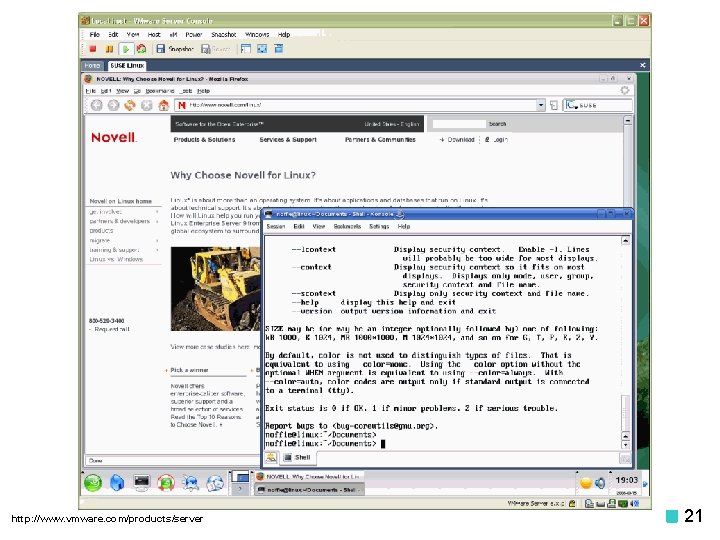
Task: Open VMware File menu
Action: (95, 34)
